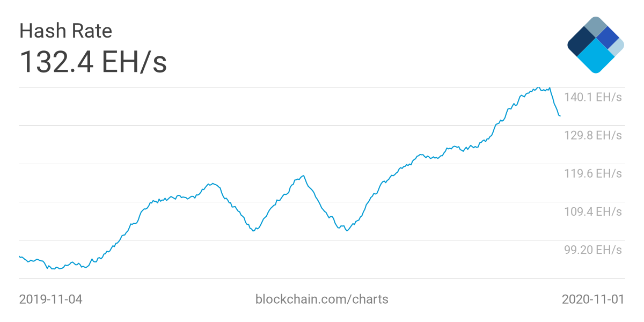Click the 99.20 EH/s axis label
644x322 pixels.
tap(592, 250)
